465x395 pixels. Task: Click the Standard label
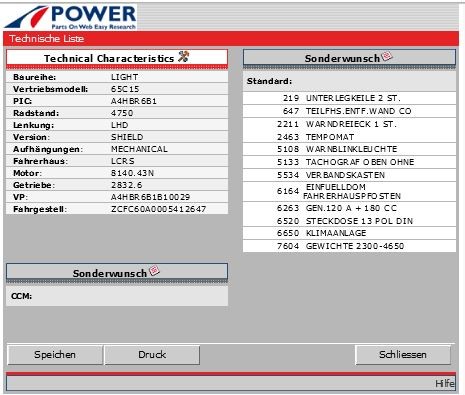coord(269,81)
